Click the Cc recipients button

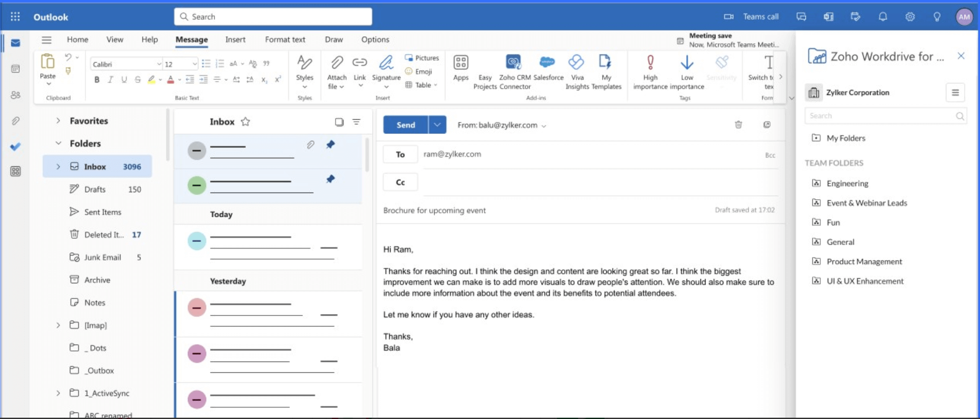400,182
